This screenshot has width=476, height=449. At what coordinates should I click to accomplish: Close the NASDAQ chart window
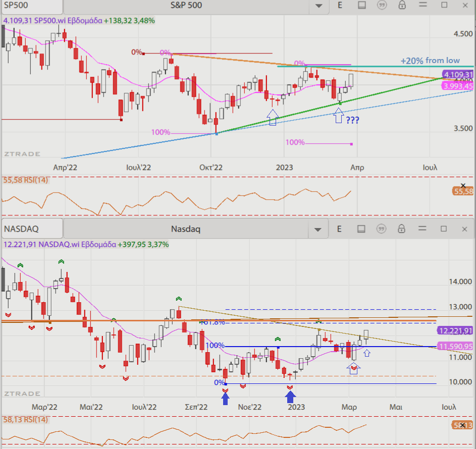464,229
